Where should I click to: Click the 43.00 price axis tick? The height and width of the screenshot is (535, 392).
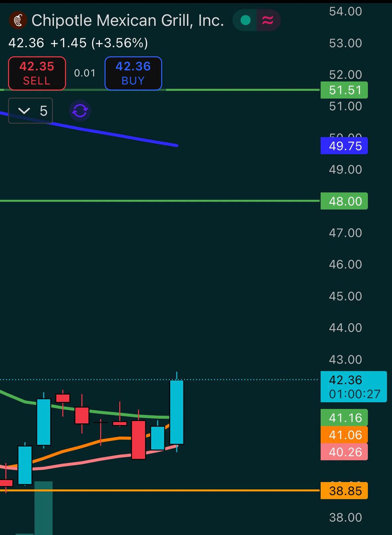pyautogui.click(x=345, y=359)
